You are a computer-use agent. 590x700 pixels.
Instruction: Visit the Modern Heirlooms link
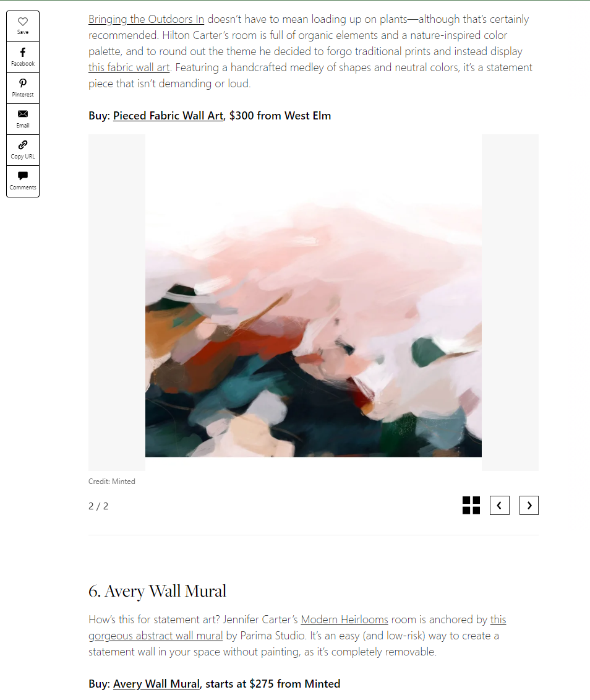[344, 620]
